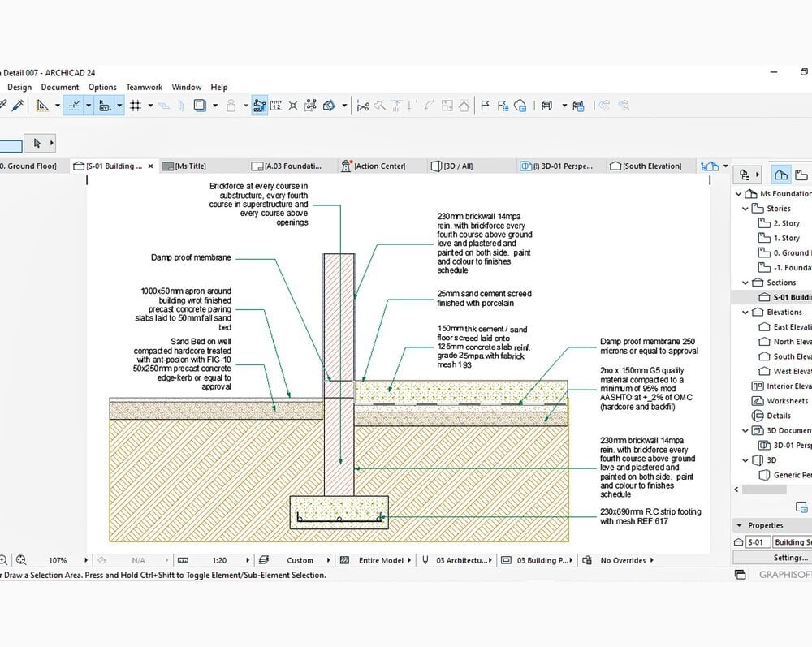The width and height of the screenshot is (812, 647).
Task: Open the Trace options dropdown arrow
Action: (215, 106)
